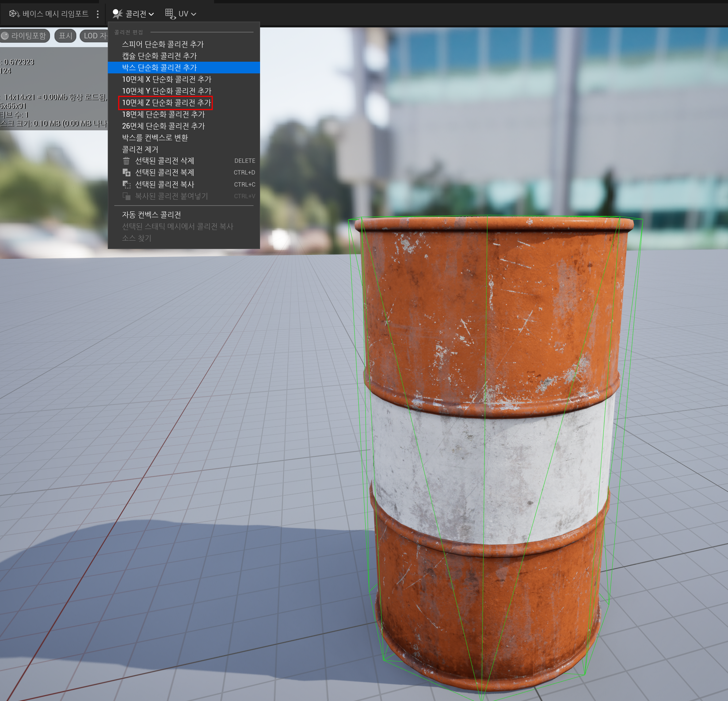Select Remove Collision menu entry
The image size is (728, 701).
[x=140, y=149]
